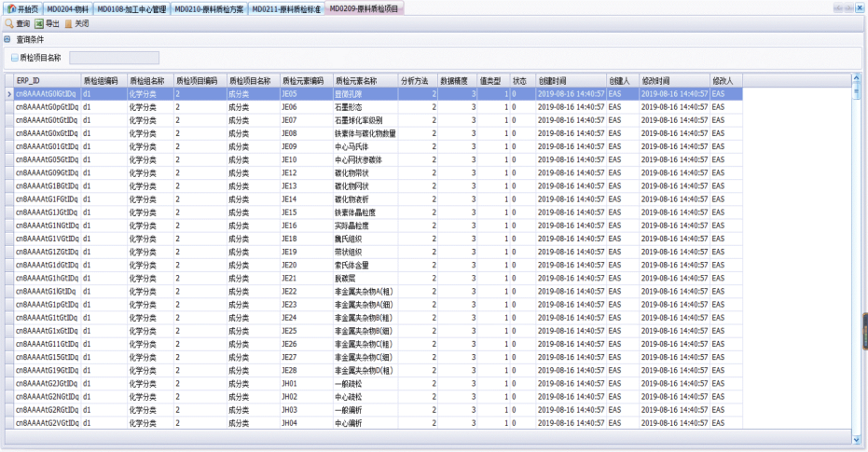Image resolution: width=868 pixels, height=452 pixels.
Task: Open the MD0108-加工中心管理 tab
Action: coord(131,8)
